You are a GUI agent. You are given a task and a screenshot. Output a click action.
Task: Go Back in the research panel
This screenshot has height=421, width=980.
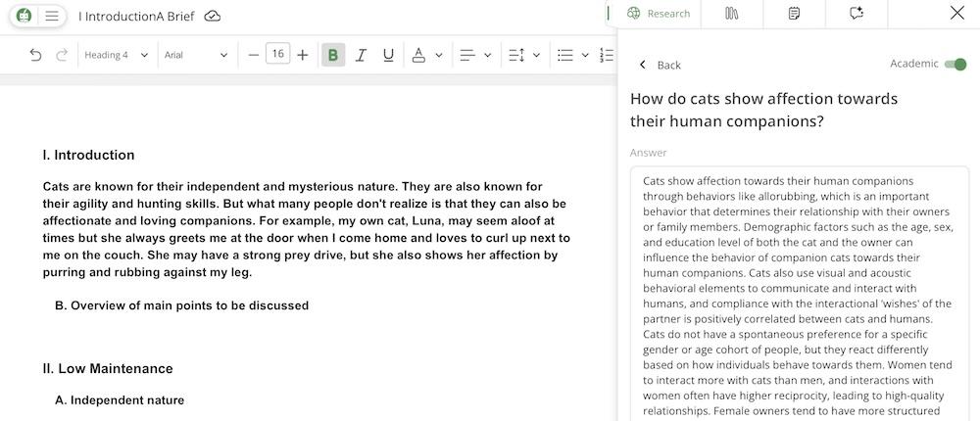[660, 65]
